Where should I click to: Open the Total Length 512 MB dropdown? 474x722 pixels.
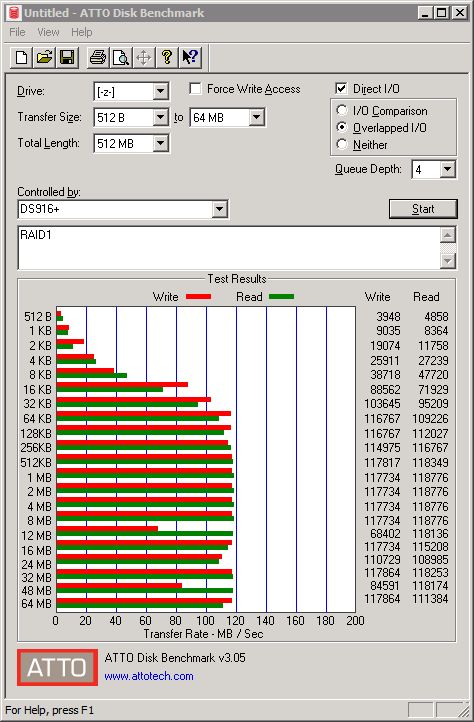[160, 143]
